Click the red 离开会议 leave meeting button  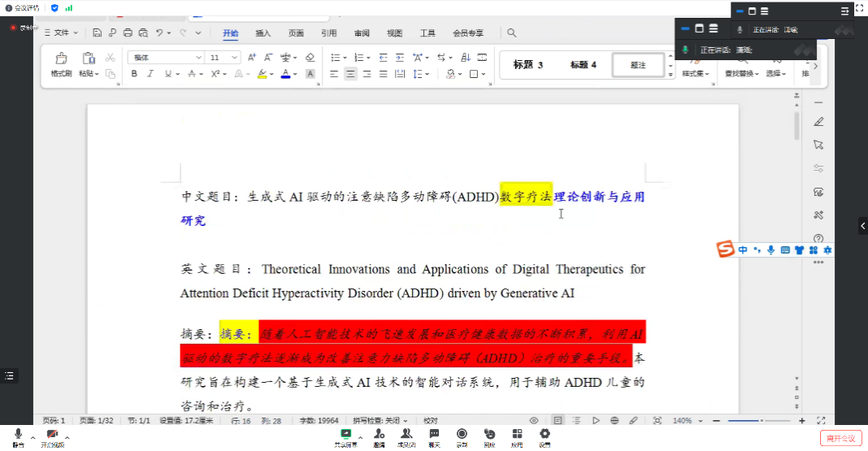pos(840,438)
